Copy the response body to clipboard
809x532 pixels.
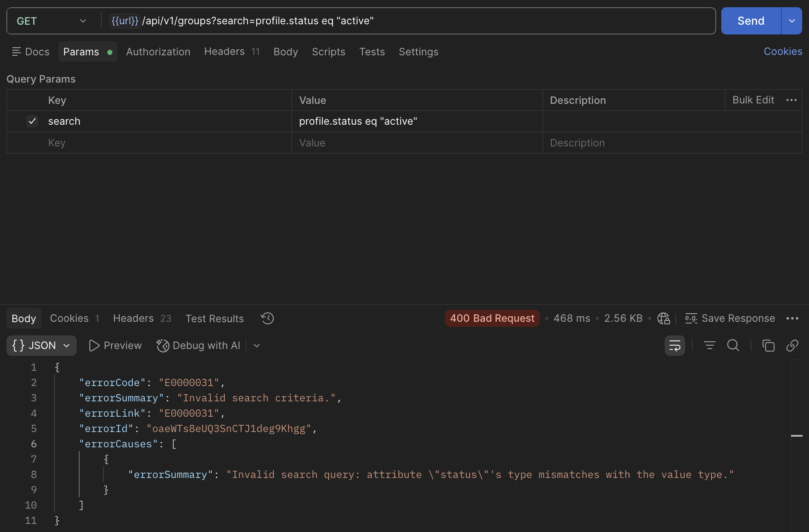click(768, 346)
